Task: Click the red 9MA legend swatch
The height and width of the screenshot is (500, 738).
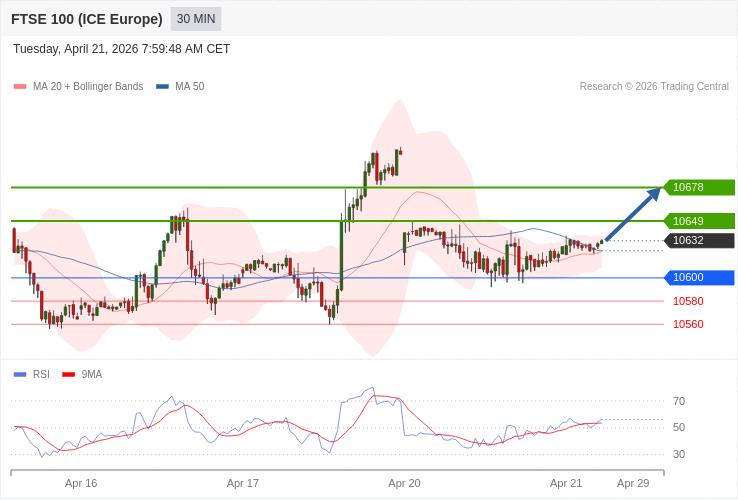Action: (68, 375)
